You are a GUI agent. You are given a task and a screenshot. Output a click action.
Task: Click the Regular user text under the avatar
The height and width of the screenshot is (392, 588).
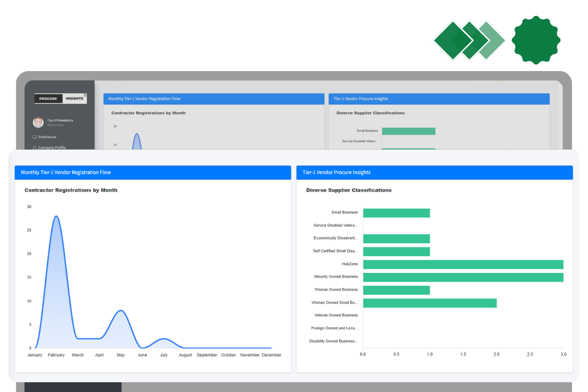click(x=56, y=125)
